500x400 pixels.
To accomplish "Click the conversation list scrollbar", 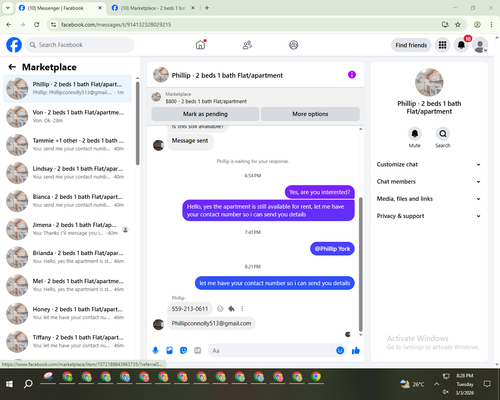I will click(x=137, y=123).
